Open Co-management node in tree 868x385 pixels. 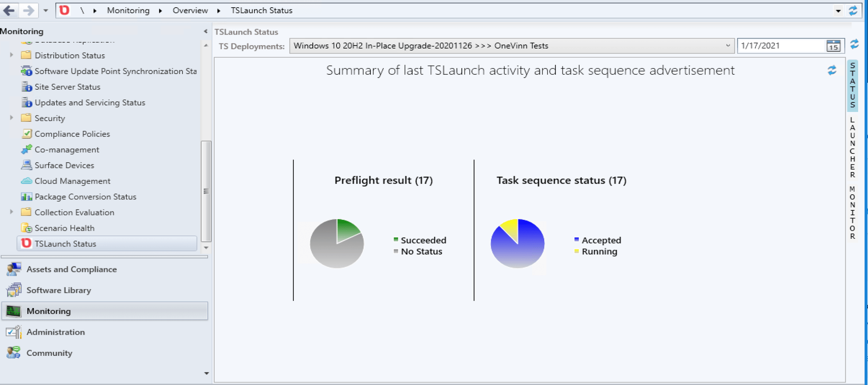tap(66, 149)
